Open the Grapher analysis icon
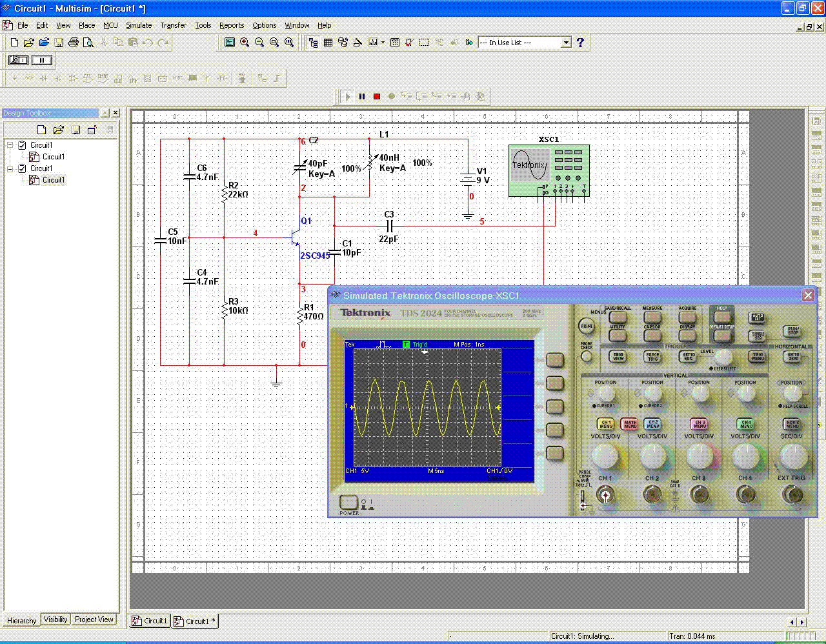 (x=373, y=43)
